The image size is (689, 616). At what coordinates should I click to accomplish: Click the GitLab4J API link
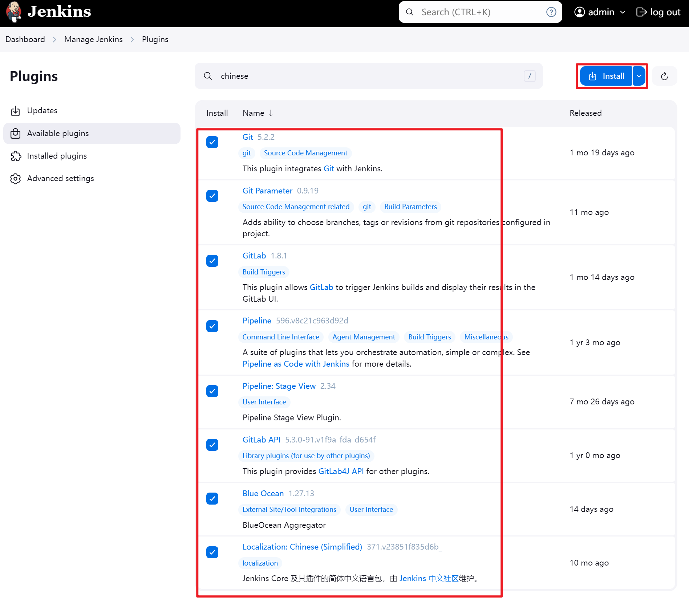341,471
